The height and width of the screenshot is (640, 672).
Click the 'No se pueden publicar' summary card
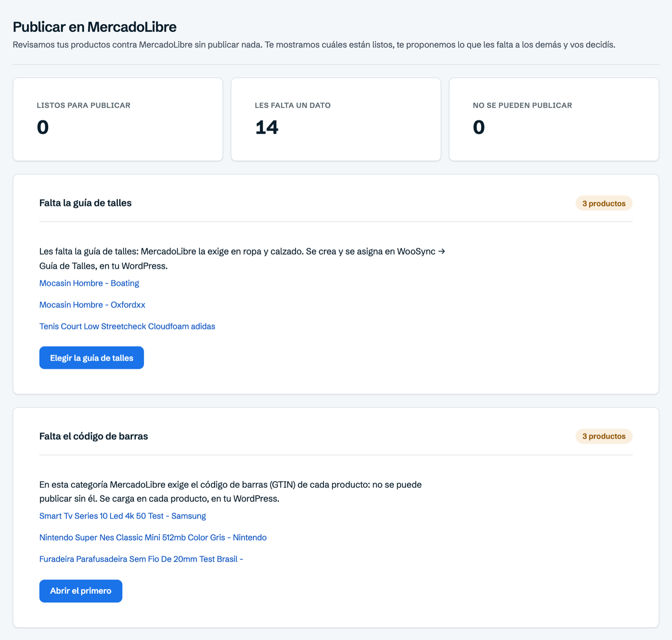click(554, 119)
